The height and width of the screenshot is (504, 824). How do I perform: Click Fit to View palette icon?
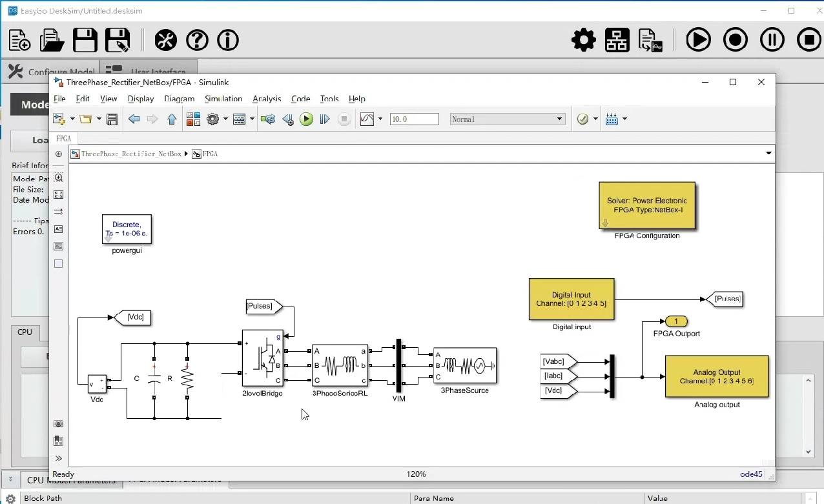[x=59, y=195]
